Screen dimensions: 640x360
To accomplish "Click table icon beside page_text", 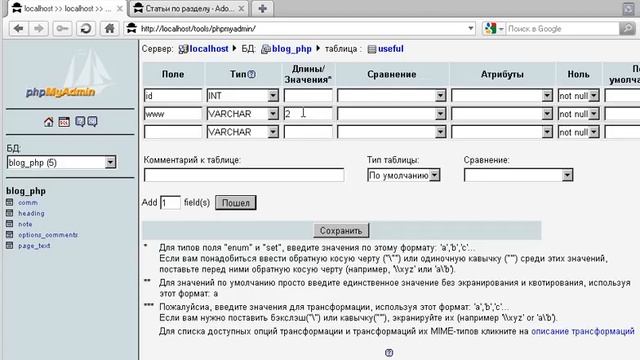I will [x=10, y=245].
